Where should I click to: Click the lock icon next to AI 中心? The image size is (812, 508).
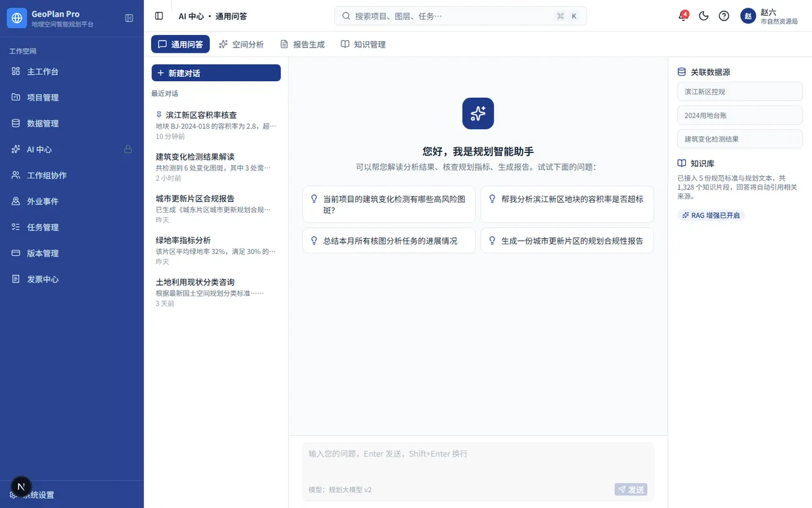point(128,149)
